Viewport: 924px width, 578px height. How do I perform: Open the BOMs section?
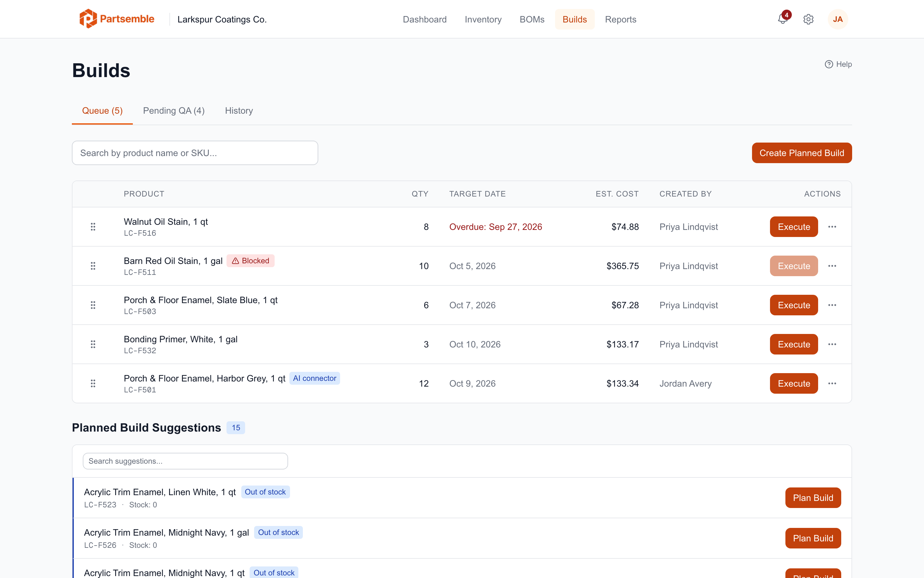pos(532,19)
